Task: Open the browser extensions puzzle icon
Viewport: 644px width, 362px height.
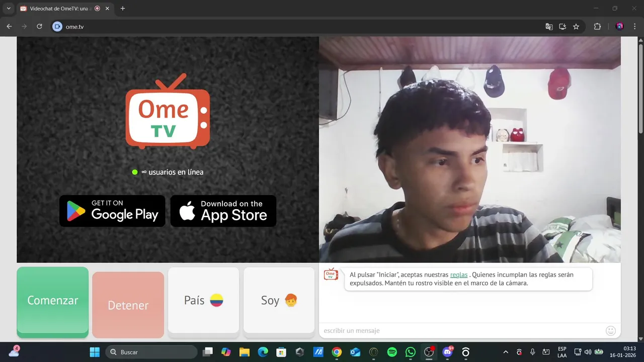Action: click(598, 27)
